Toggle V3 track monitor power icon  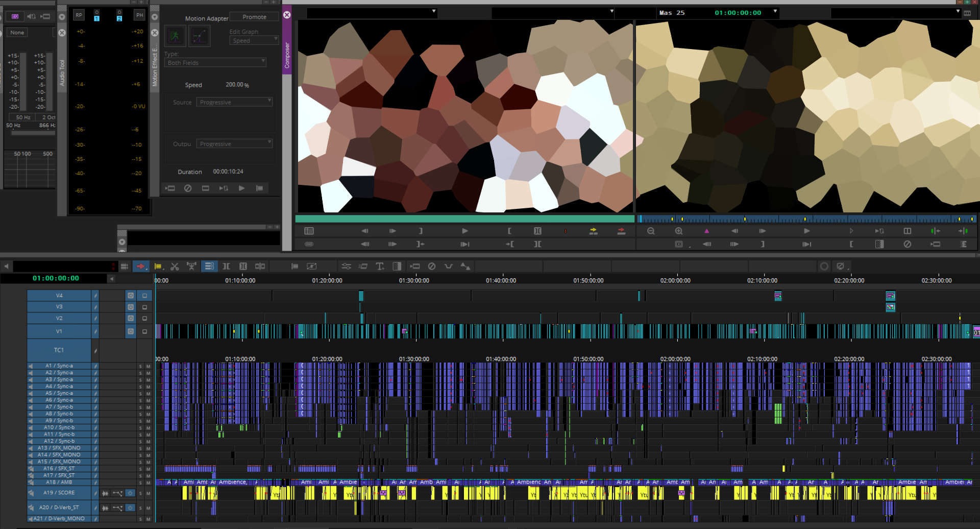(x=131, y=307)
